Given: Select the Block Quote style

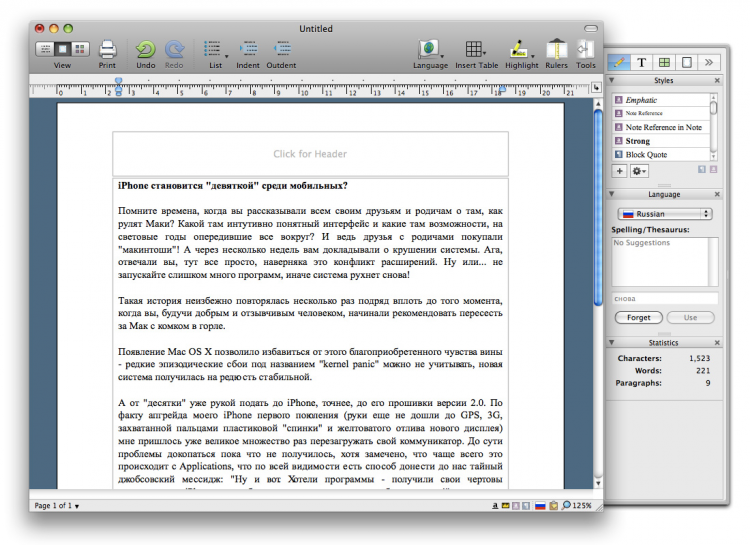Looking at the screenshot, I should tap(662, 155).
